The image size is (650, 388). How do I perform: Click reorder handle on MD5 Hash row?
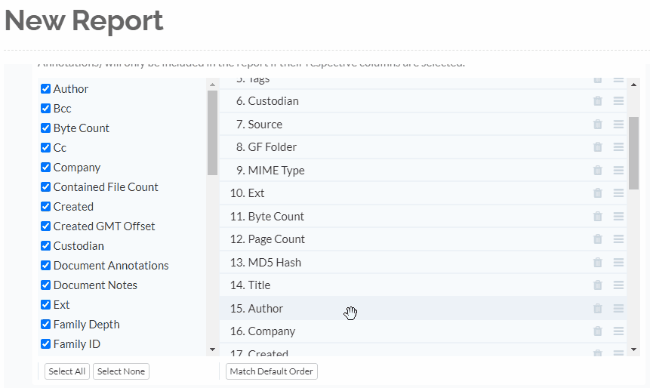coord(618,262)
